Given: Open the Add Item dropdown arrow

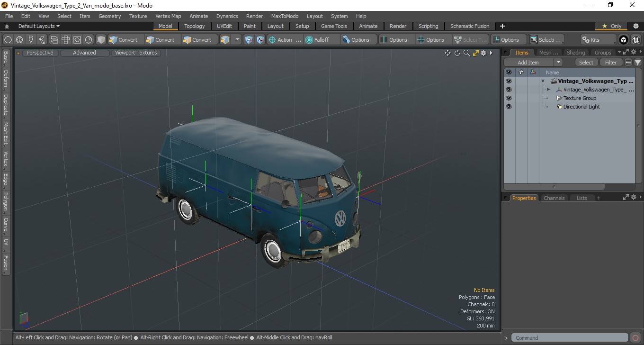Looking at the screenshot, I should 558,63.
